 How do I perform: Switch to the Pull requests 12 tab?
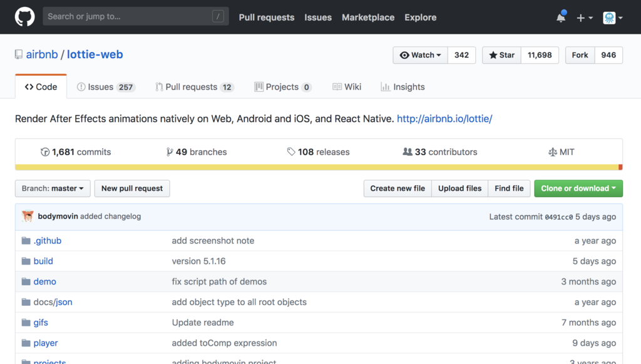click(195, 87)
